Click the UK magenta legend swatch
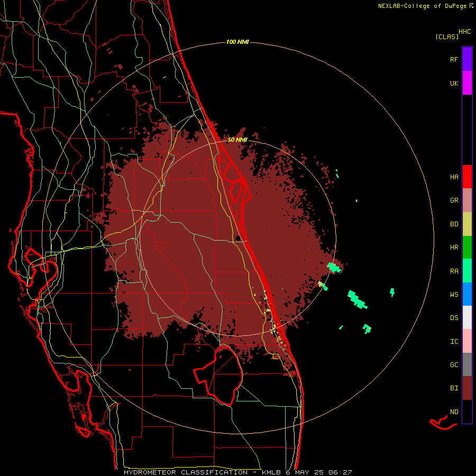Screen dimensions: 476x476 coord(467,83)
